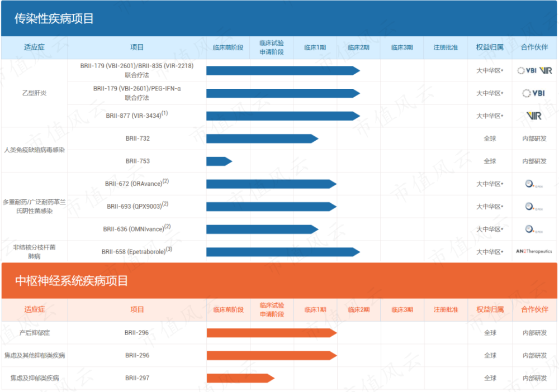The width and height of the screenshot is (559, 392).
Task: Click 内部研发 partner cell in BRII-753 row
Action: (534, 161)
